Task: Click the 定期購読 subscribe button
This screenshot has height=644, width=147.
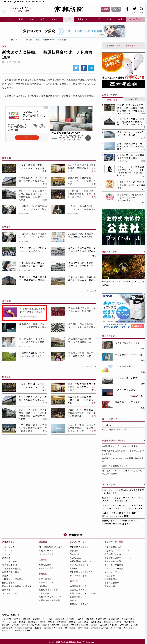Action: 105,9
